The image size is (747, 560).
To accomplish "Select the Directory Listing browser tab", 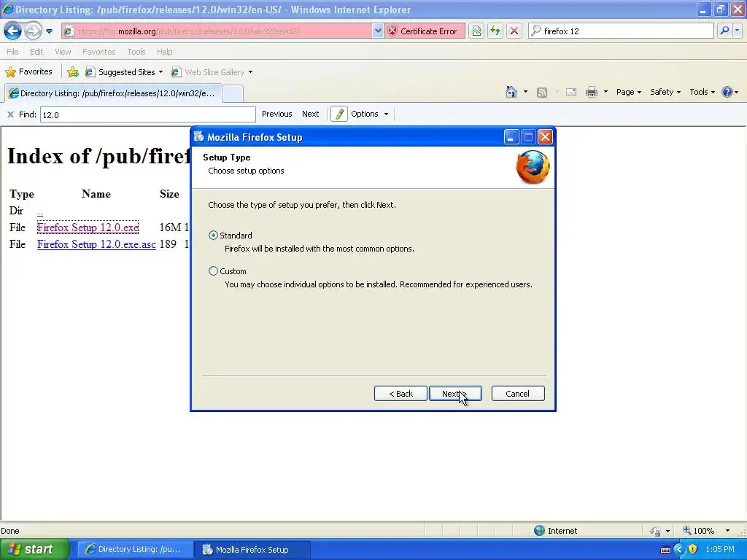I will (113, 93).
